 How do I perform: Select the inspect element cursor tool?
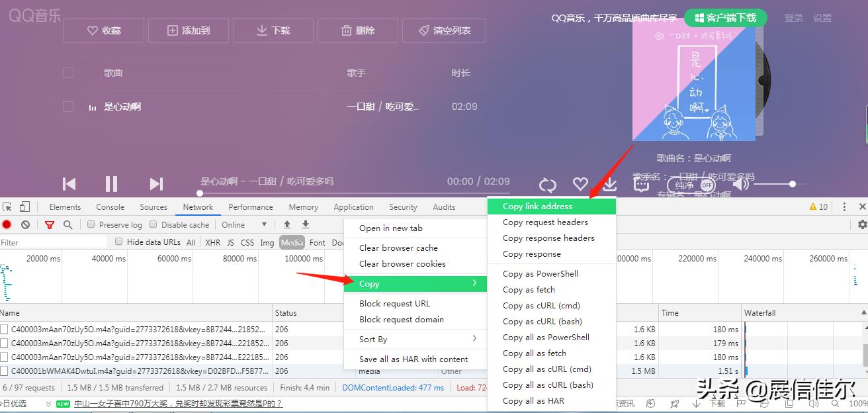click(8, 206)
